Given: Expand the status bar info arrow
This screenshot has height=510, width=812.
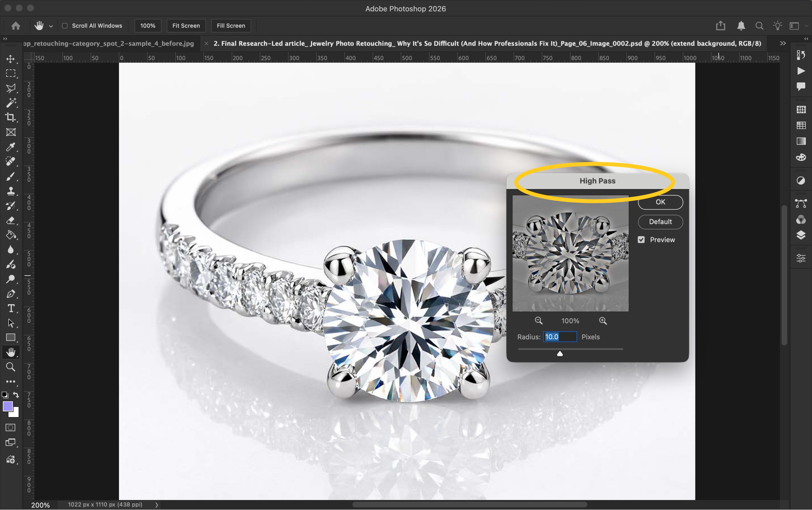Looking at the screenshot, I should pos(156,505).
